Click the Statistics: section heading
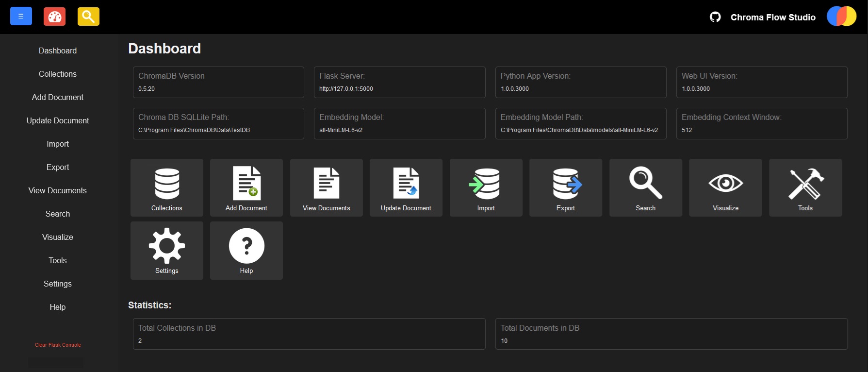This screenshot has height=372, width=868. point(149,305)
